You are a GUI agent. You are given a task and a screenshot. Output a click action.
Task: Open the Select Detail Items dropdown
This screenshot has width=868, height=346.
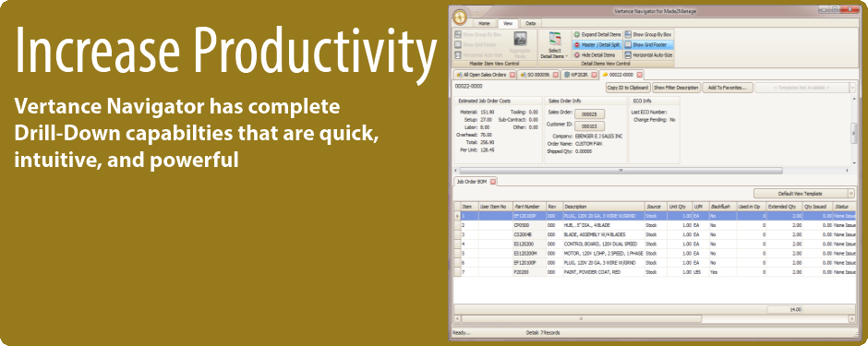pos(554,45)
